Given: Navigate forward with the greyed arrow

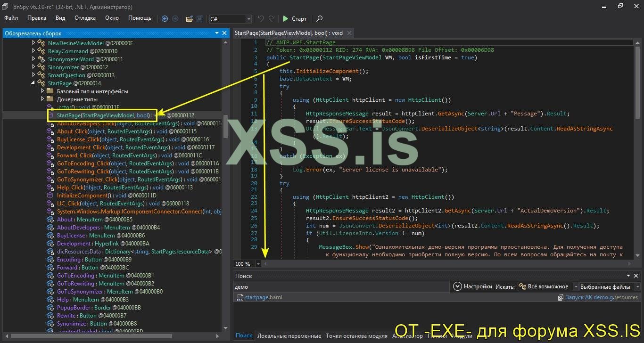Looking at the screenshot, I should pyautogui.click(x=175, y=19).
